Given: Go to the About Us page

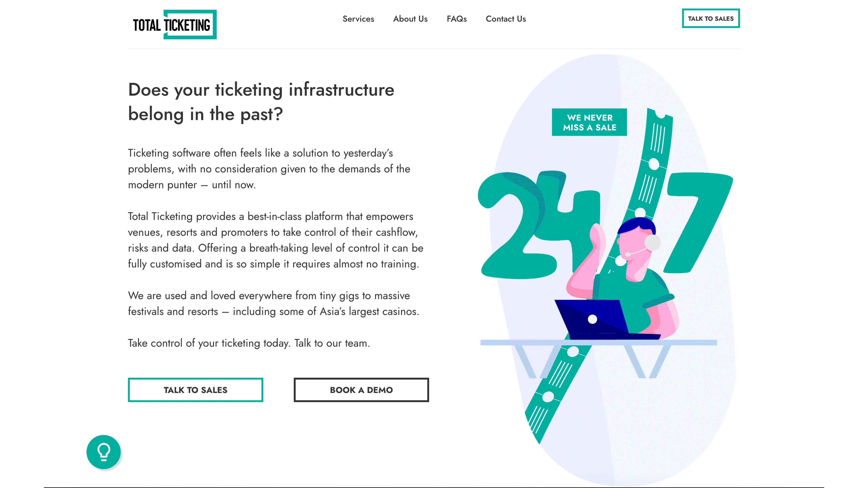Looking at the screenshot, I should tap(410, 19).
